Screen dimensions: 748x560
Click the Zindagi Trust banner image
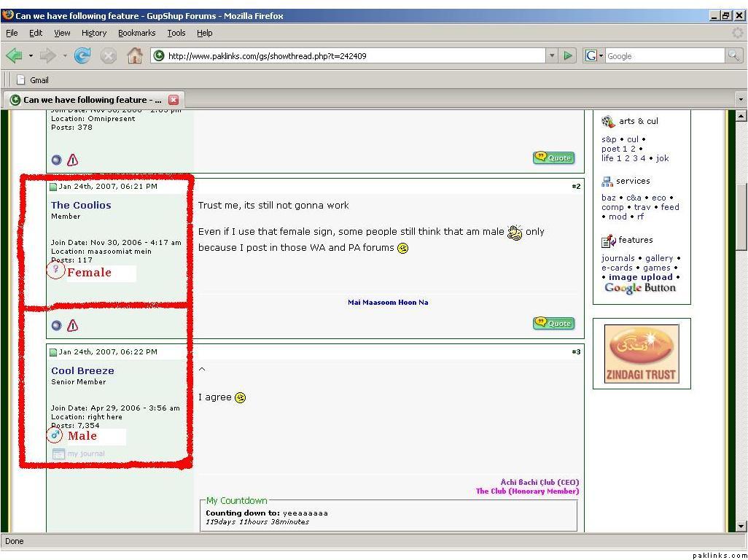(x=642, y=354)
